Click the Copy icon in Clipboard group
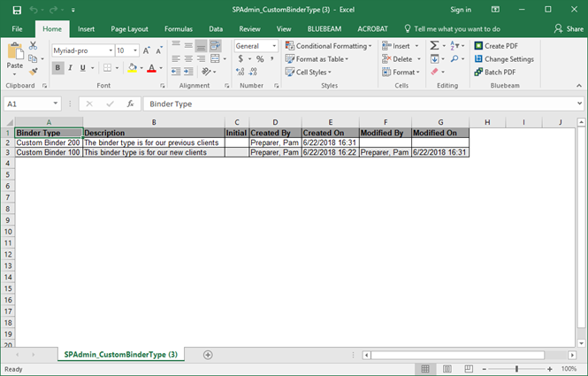The width and height of the screenshot is (588, 376). pyautogui.click(x=33, y=58)
